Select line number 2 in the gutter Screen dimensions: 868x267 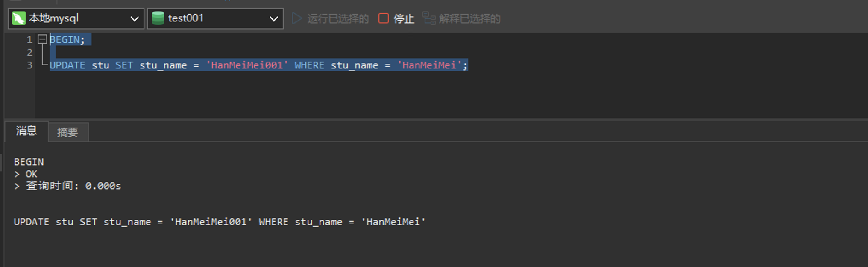click(x=29, y=53)
